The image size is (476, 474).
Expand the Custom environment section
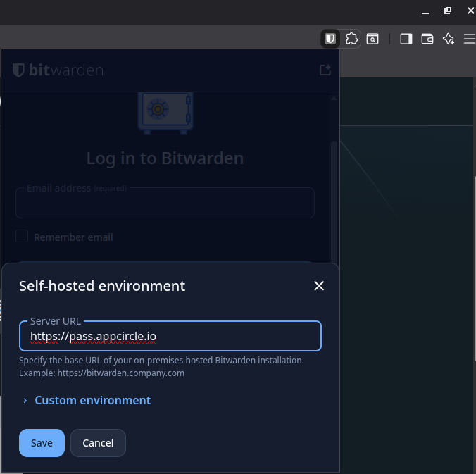[87, 400]
